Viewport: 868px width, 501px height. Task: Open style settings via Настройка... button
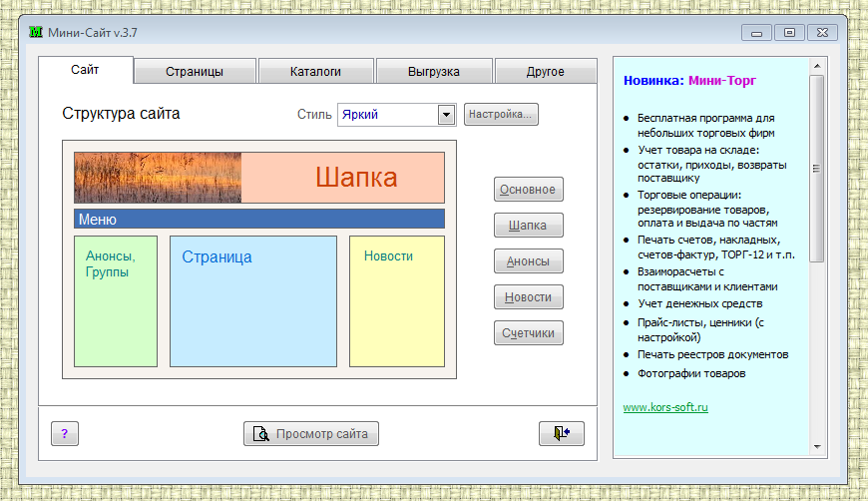pos(501,114)
